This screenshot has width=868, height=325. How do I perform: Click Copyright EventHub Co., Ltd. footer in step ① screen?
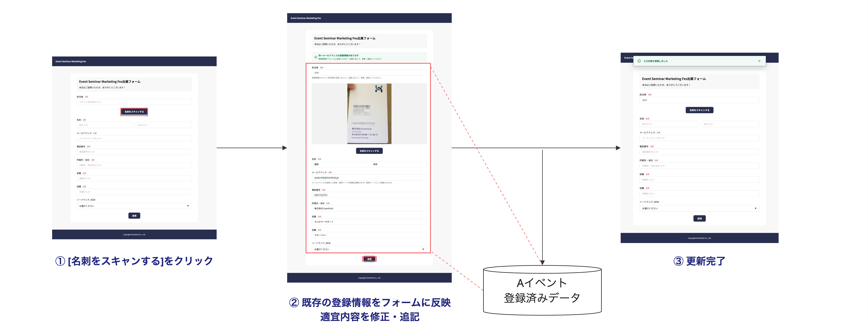[134, 235]
